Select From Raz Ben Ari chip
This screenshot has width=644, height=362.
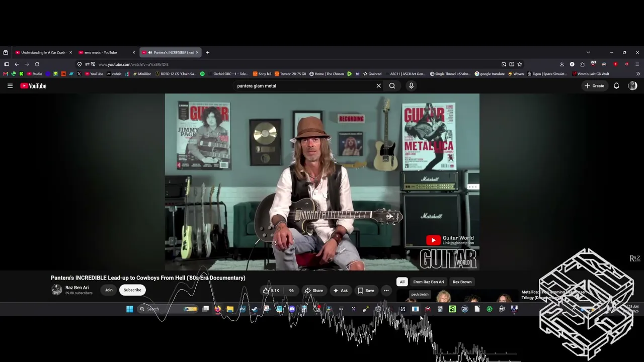point(429,282)
